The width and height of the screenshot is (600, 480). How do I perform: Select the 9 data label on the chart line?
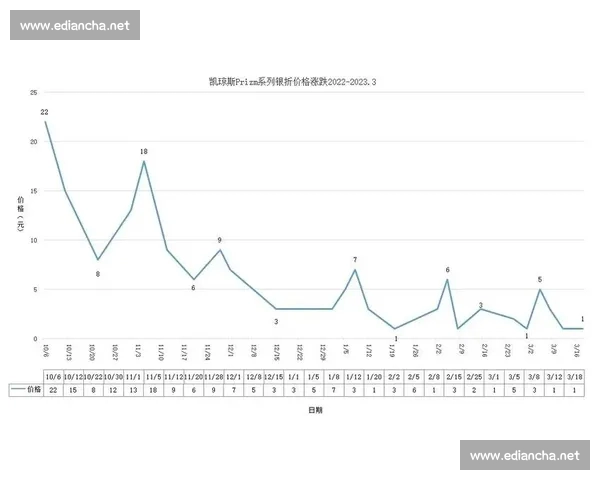[x=219, y=240]
